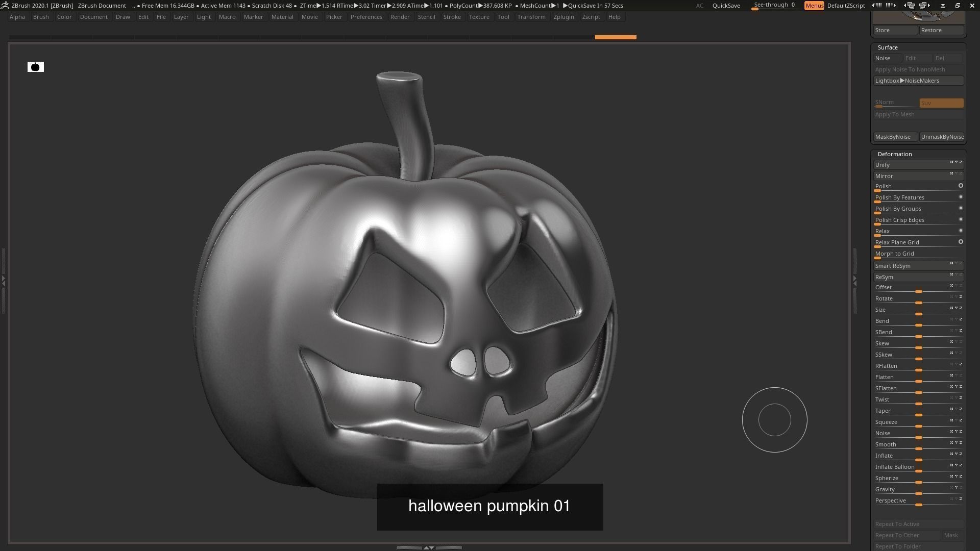980x551 pixels.
Task: Open the Material menu
Action: [x=282, y=17]
